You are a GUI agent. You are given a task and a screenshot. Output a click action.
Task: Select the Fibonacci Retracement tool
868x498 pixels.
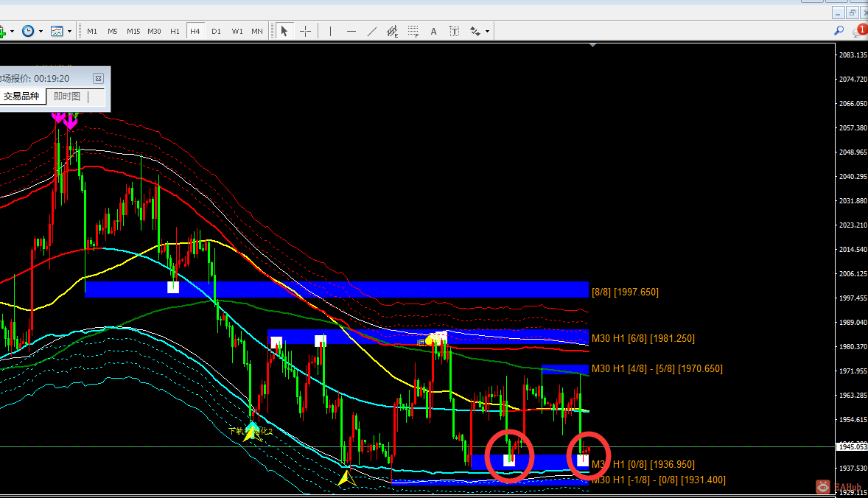click(413, 32)
